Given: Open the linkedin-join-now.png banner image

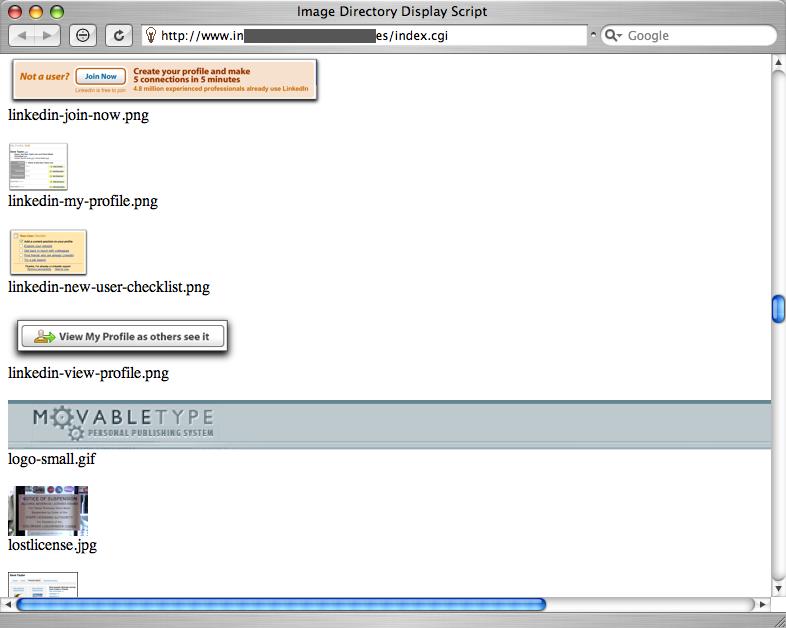Looking at the screenshot, I should click(x=164, y=80).
